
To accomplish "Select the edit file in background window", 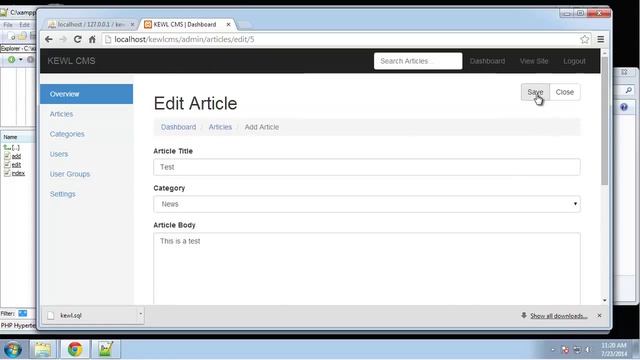I will pos(16,165).
